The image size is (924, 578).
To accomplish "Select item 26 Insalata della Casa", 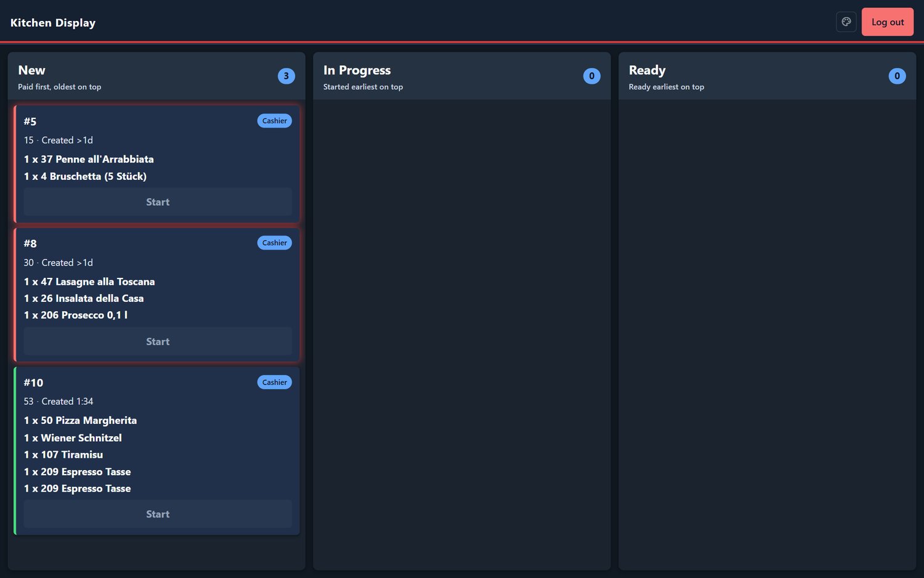I will click(84, 298).
